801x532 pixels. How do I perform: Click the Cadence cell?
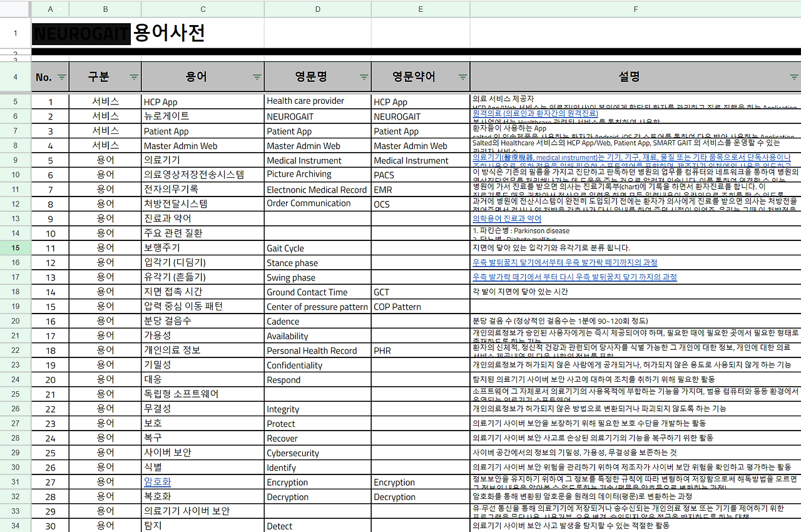tap(318, 321)
